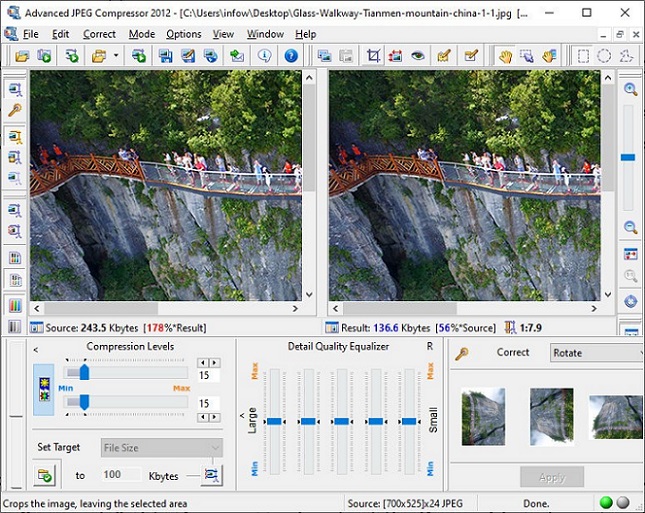The height and width of the screenshot is (513, 645).
Task: Click the zoom-in magnifier on right sidebar
Action: click(x=630, y=90)
